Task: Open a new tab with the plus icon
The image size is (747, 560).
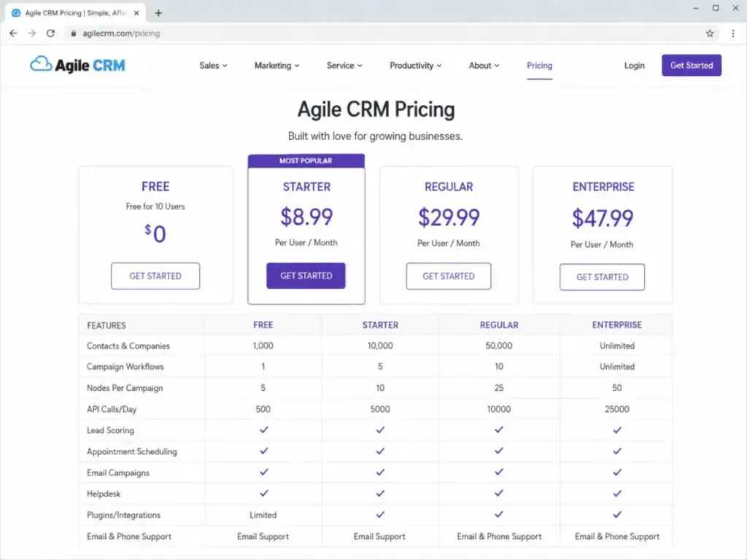Action: (158, 13)
